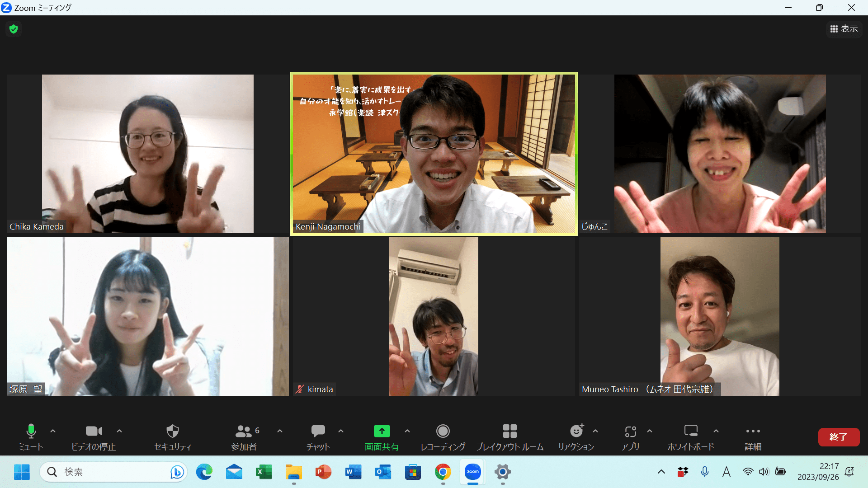Click the green Share Screen icon
Image resolution: width=868 pixels, height=488 pixels.
382,431
